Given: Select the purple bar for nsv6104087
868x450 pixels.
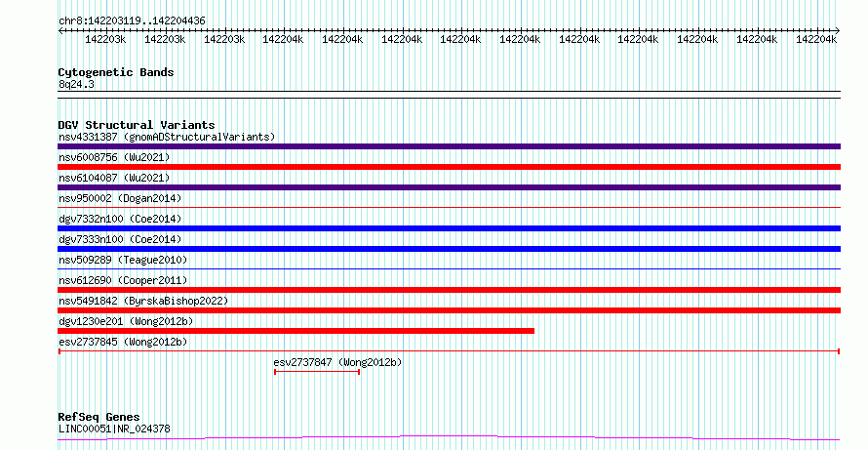Looking at the screenshot, I should 449,187.
